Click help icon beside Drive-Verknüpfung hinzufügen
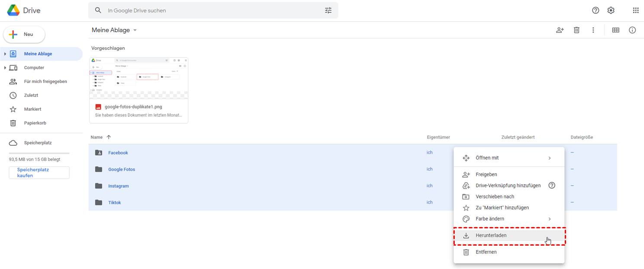The height and width of the screenshot is (269, 644). (552, 186)
